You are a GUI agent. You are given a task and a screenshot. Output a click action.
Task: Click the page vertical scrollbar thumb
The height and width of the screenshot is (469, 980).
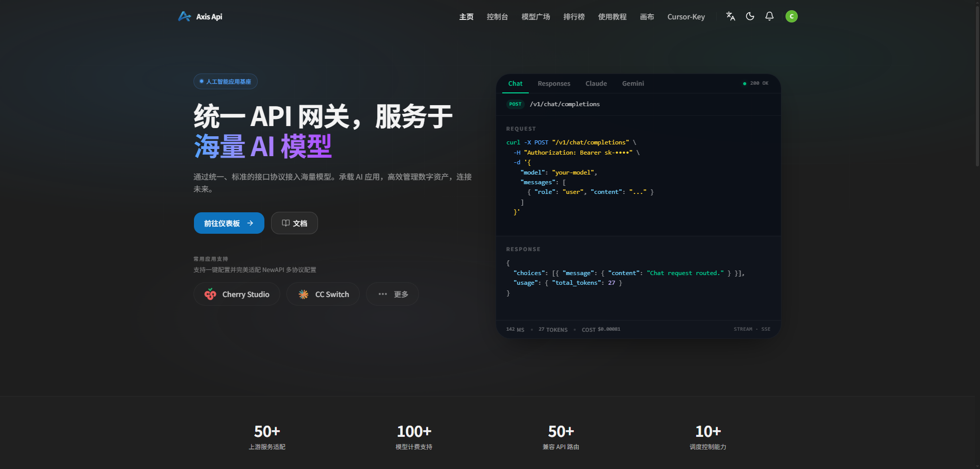(x=977, y=86)
